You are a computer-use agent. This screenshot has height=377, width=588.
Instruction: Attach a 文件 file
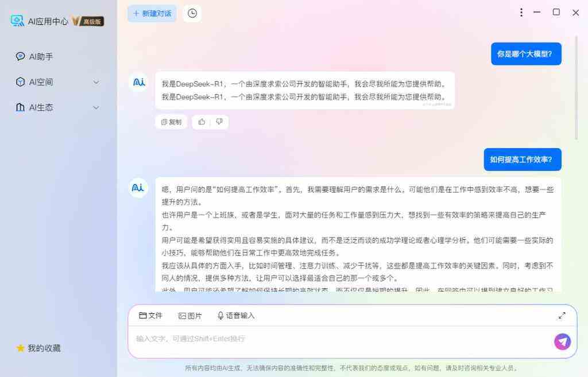(150, 316)
